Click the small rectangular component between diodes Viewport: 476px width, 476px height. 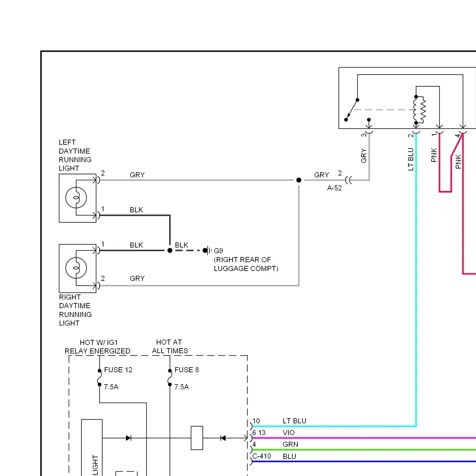(x=197, y=438)
